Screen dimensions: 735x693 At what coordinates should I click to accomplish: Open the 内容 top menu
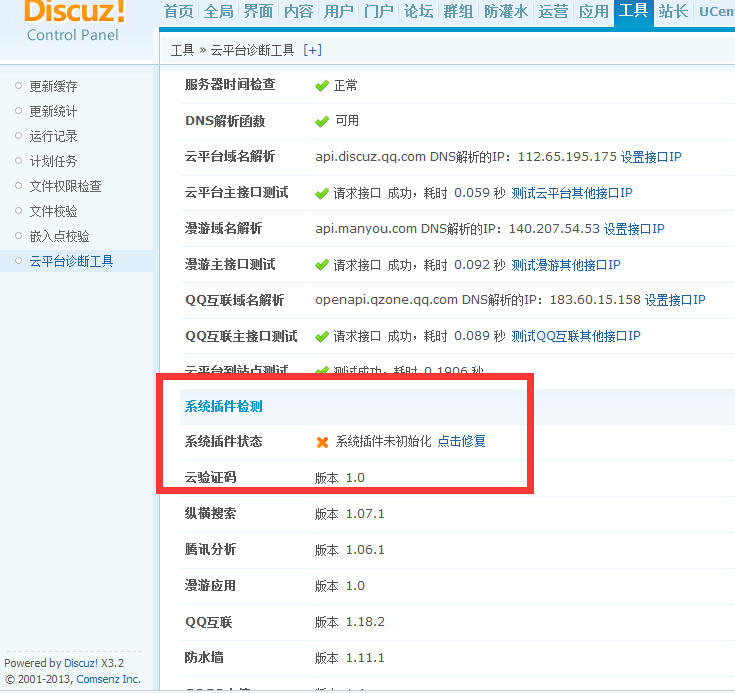coord(299,11)
